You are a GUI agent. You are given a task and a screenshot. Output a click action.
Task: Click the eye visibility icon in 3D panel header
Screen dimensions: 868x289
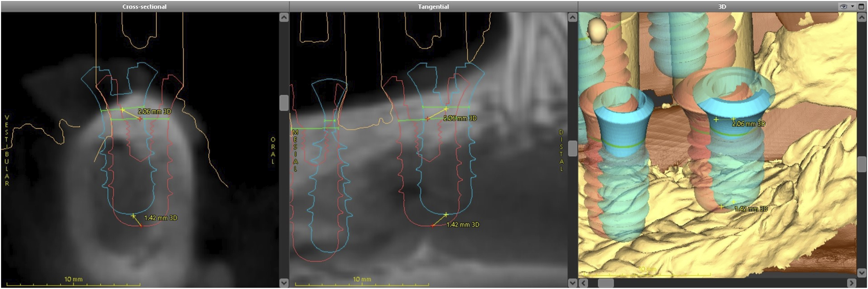point(844,6)
